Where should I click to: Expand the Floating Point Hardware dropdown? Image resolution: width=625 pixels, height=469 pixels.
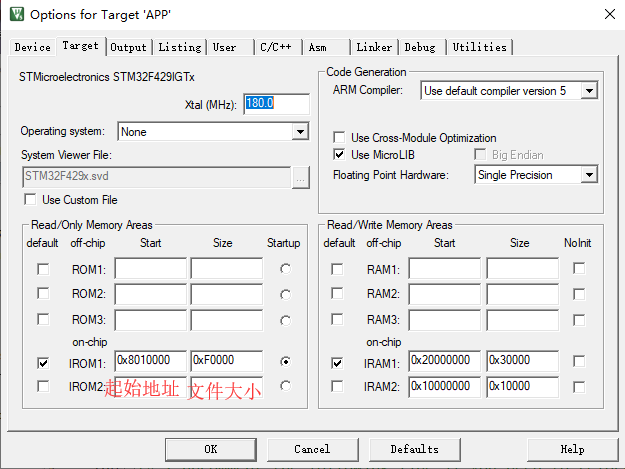coord(589,175)
